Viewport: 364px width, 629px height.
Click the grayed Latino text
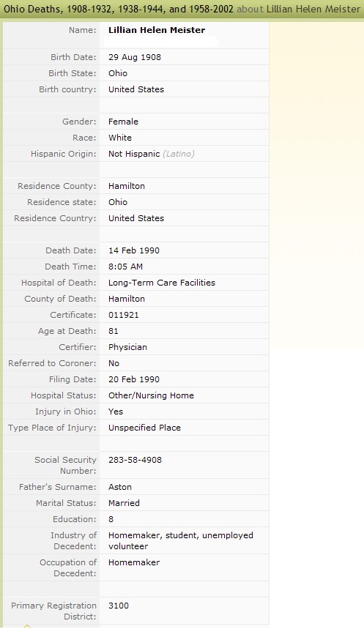click(179, 154)
